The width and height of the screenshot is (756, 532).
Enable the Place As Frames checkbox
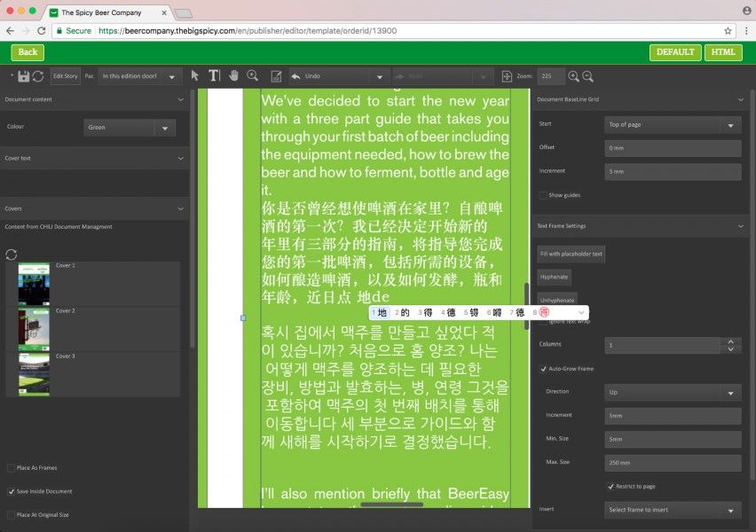11,467
